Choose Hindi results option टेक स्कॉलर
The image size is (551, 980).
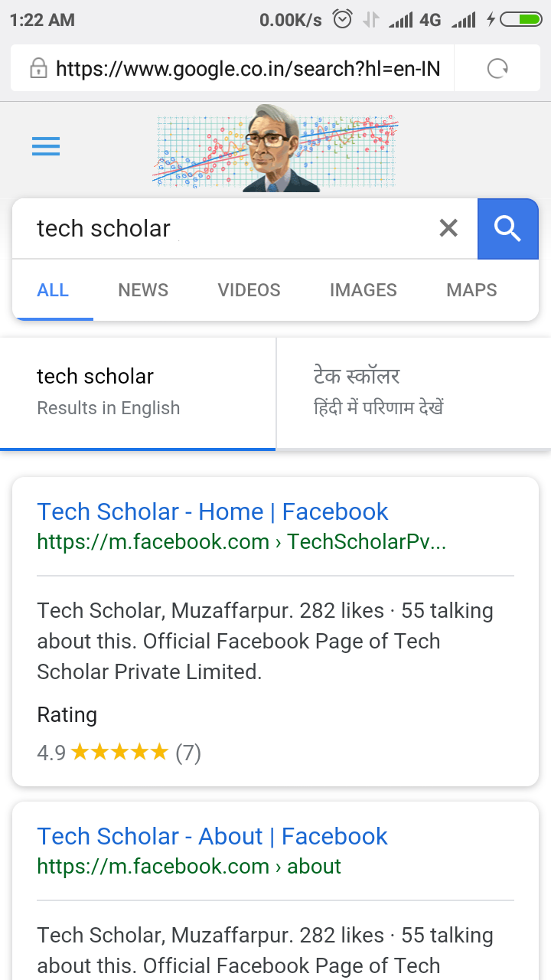pos(414,394)
